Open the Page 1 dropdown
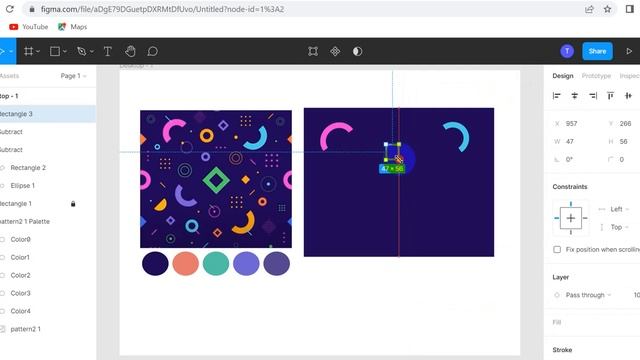 [x=73, y=76]
